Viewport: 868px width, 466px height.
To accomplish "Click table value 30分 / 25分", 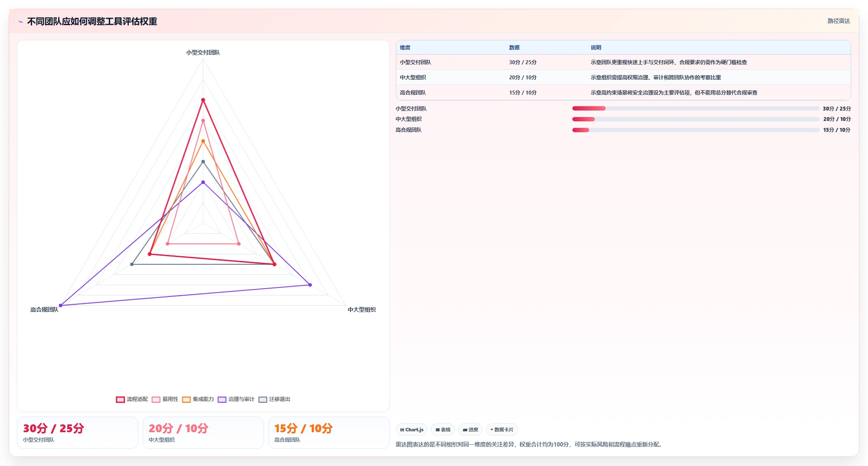I will pyautogui.click(x=523, y=62).
